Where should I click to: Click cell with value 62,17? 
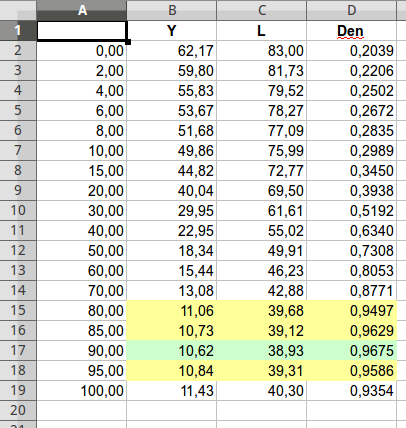pyautogui.click(x=172, y=51)
